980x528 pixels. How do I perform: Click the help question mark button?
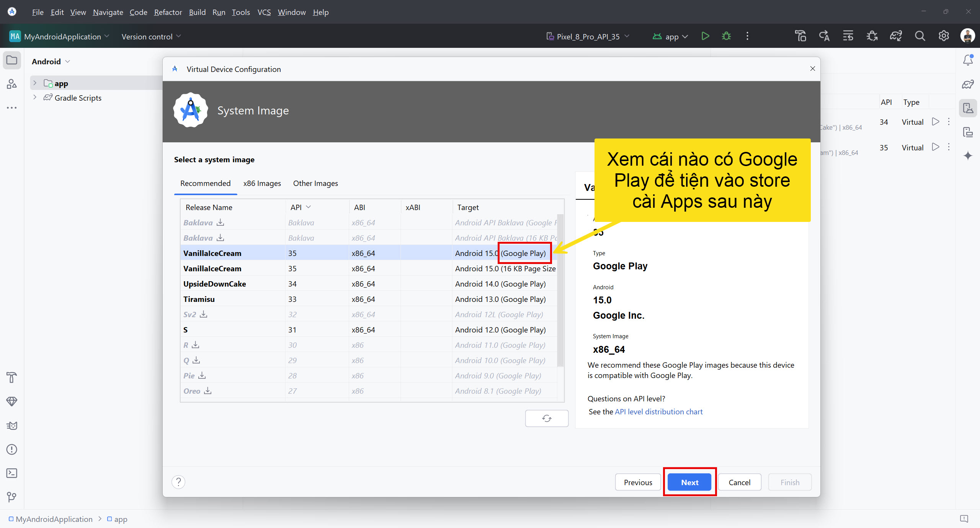[x=178, y=482]
